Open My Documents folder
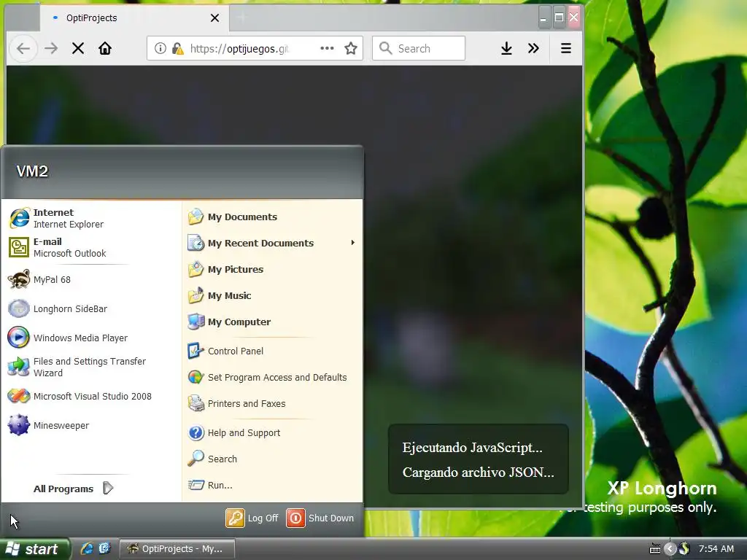This screenshot has width=747, height=560. coord(273,217)
